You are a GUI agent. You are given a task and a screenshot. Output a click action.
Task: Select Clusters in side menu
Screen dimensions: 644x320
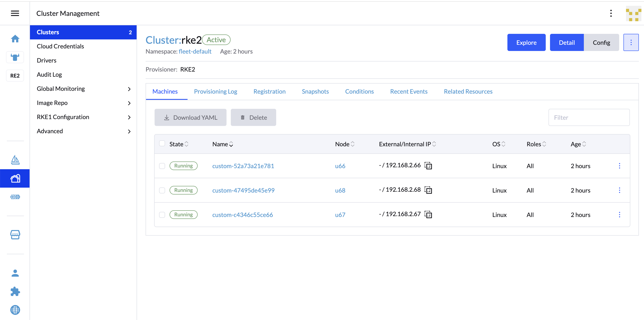(83, 32)
